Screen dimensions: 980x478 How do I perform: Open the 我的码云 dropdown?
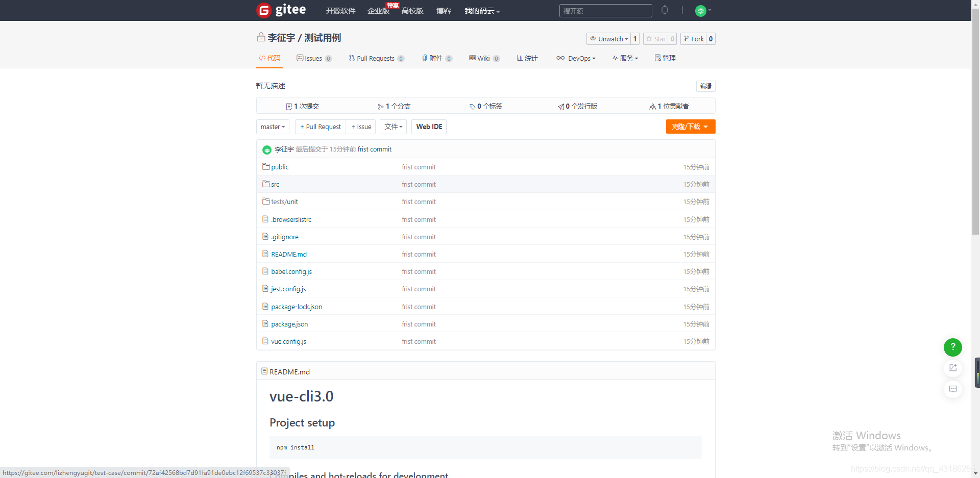coord(482,11)
